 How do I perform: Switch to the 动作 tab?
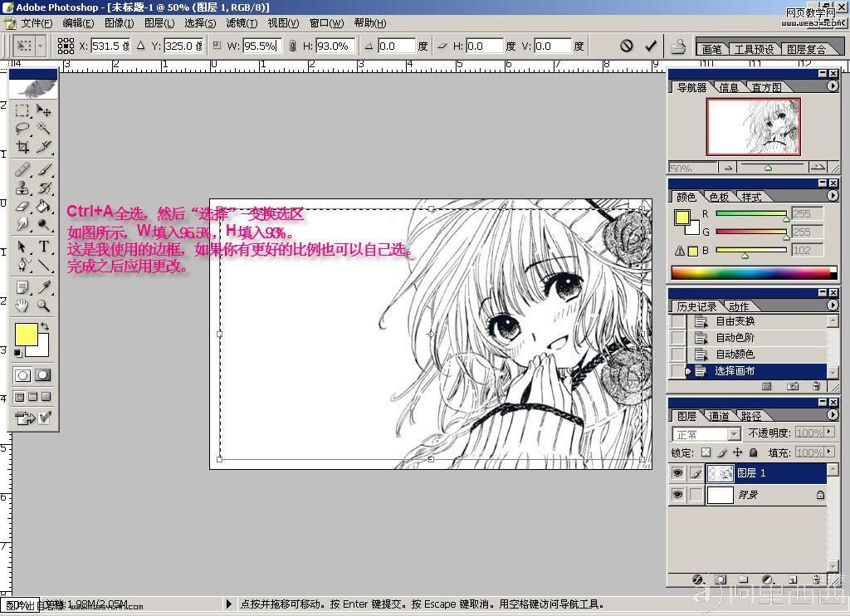click(x=739, y=306)
